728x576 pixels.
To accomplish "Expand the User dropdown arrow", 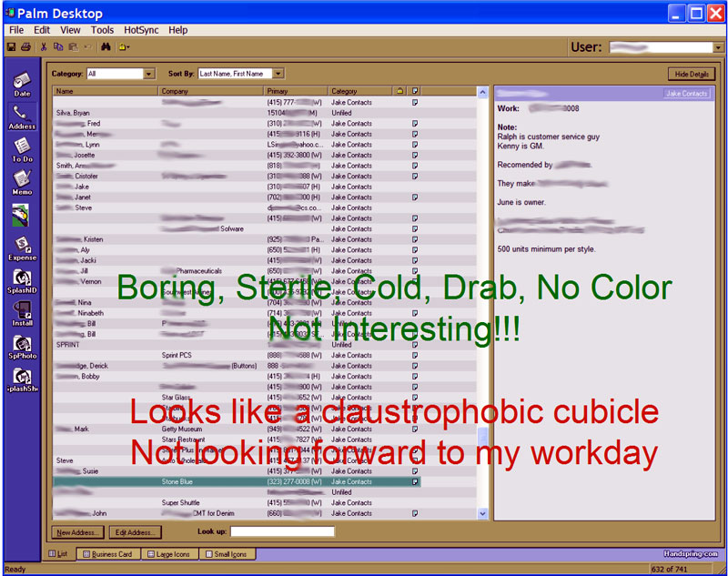I will [x=718, y=47].
